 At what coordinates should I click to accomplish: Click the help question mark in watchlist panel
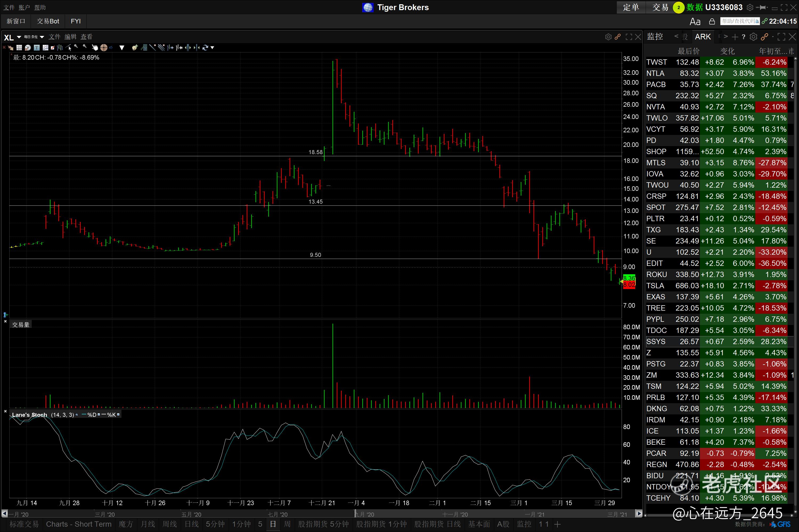(x=744, y=37)
